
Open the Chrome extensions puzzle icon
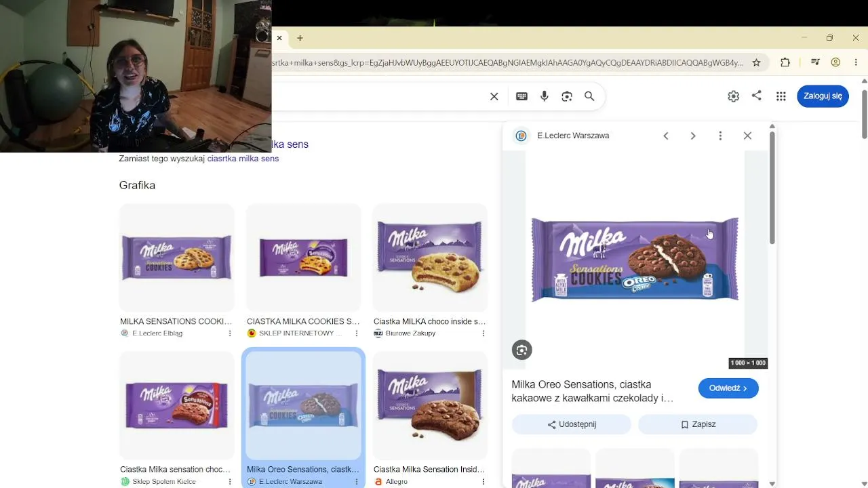click(x=785, y=62)
